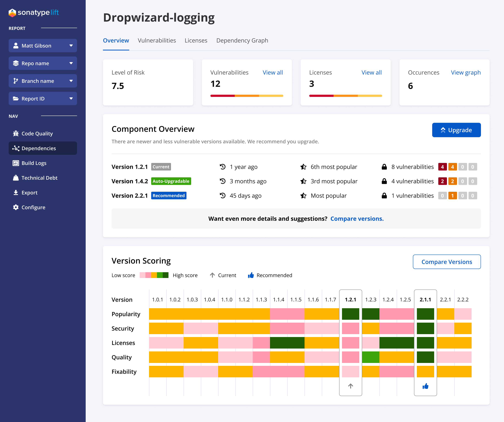This screenshot has height=422, width=504.
Task: Open the Dependency Graph tab
Action: (x=242, y=40)
